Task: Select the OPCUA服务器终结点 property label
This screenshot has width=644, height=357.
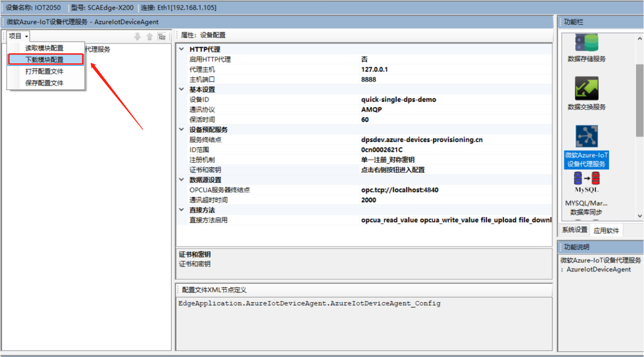Action: [x=220, y=190]
